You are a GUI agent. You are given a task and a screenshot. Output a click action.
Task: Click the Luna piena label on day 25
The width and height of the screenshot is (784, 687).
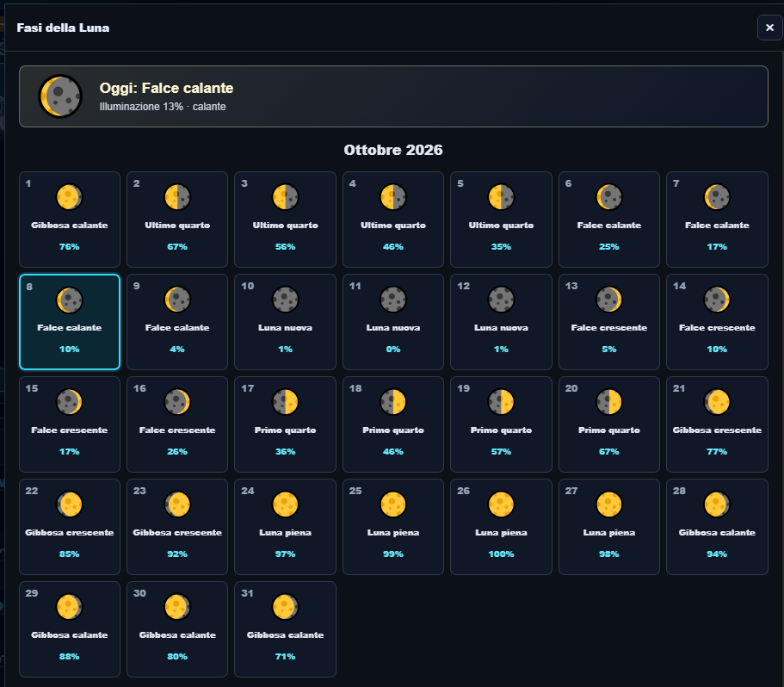[x=393, y=533]
